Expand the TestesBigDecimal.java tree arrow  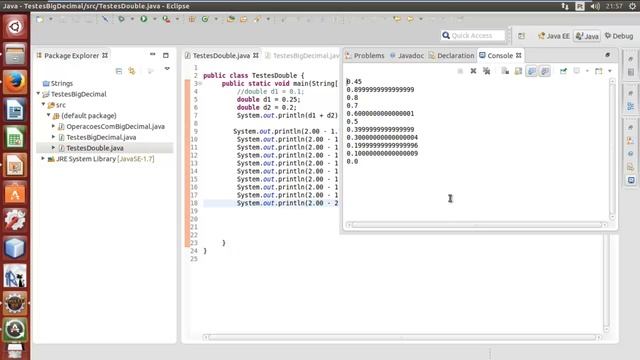[x=53, y=137]
